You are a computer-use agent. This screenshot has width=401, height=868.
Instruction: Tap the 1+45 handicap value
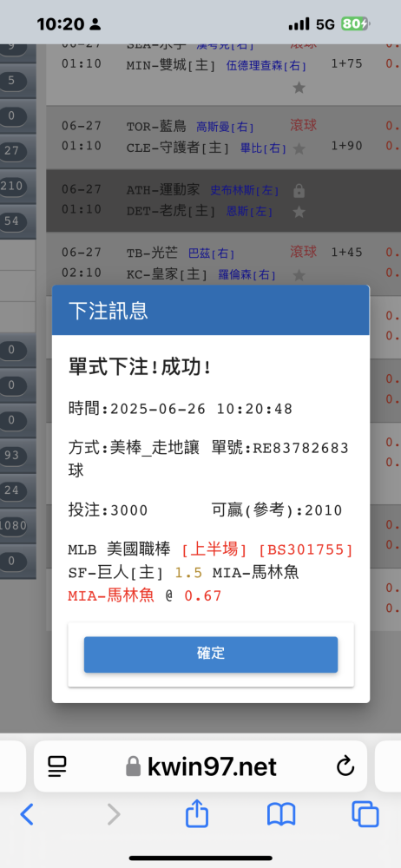pyautogui.click(x=346, y=253)
